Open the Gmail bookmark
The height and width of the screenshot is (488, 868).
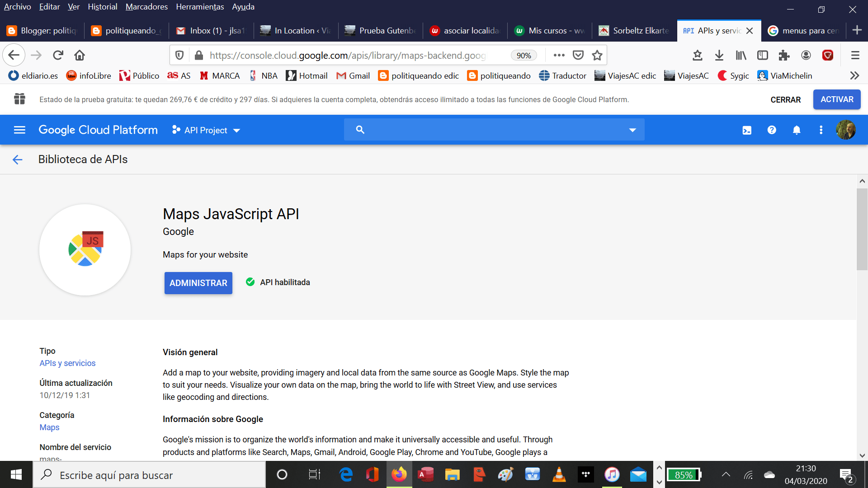pos(353,75)
